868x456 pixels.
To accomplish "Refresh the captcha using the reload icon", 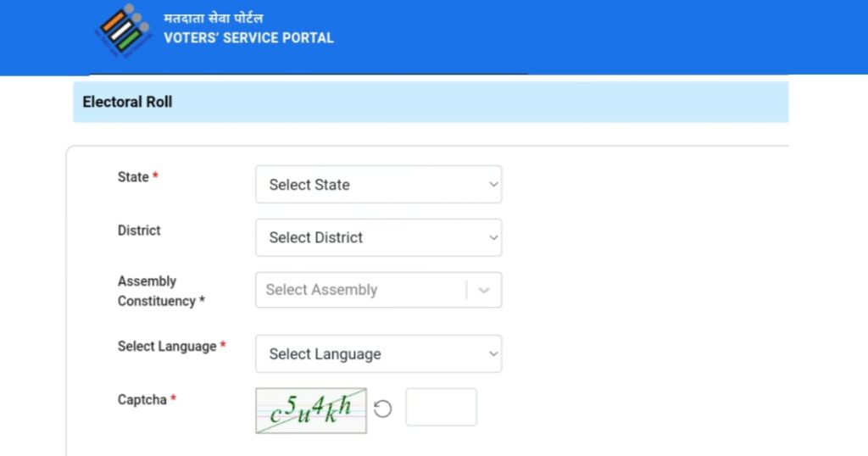I will [x=383, y=409].
